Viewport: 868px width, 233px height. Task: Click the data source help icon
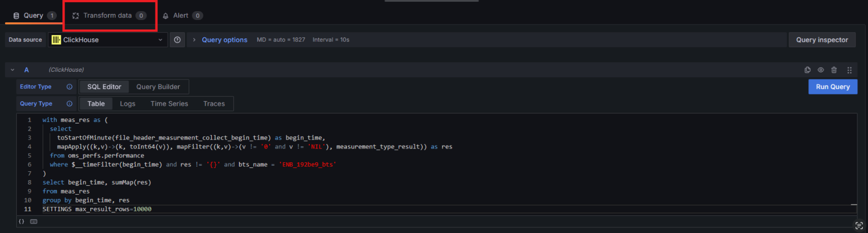(x=177, y=40)
